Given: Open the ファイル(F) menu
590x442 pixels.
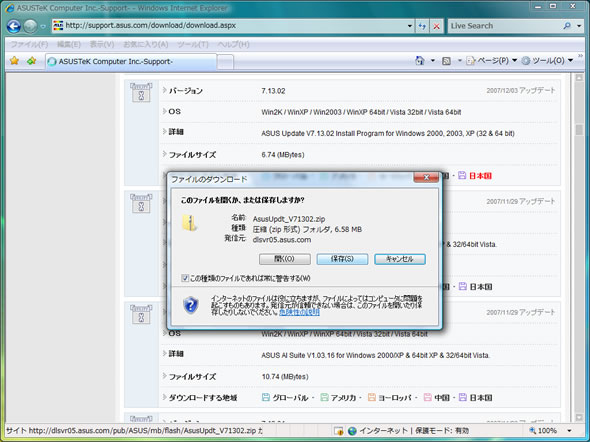Looking at the screenshot, I should tap(29, 44).
